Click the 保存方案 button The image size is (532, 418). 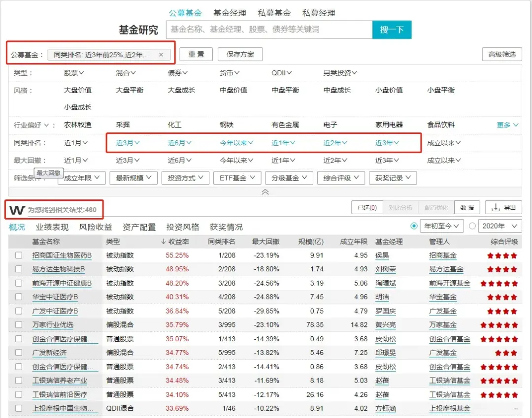tap(240, 54)
